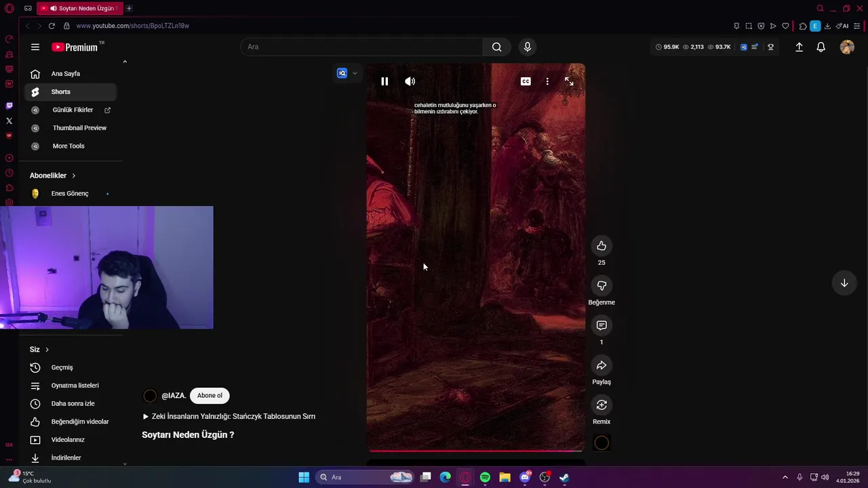Open the upload arrow icon in header

click(799, 47)
